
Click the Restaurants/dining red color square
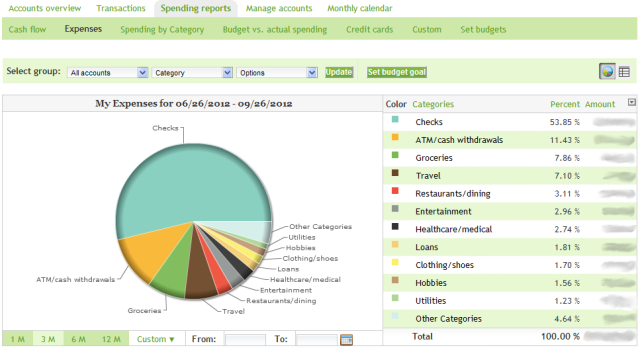395,191
